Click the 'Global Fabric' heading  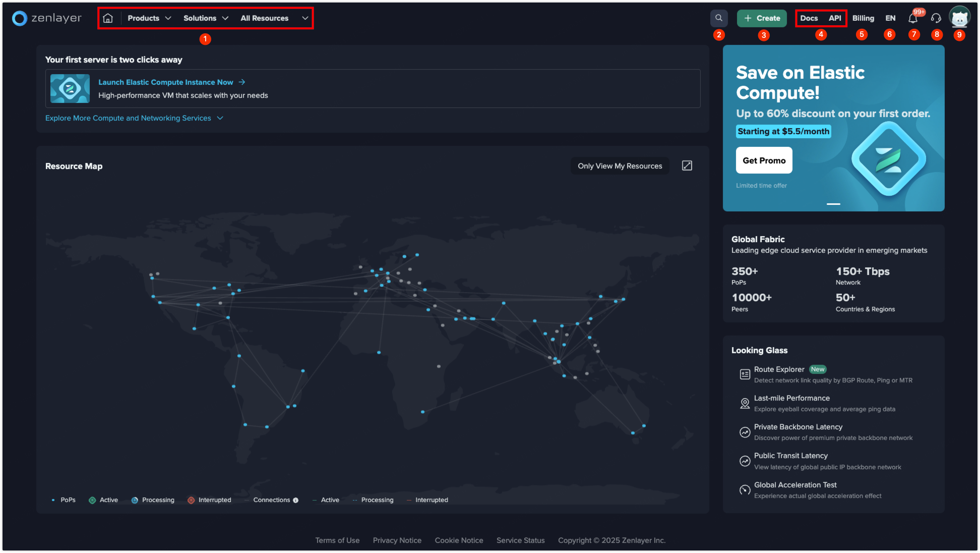point(758,239)
